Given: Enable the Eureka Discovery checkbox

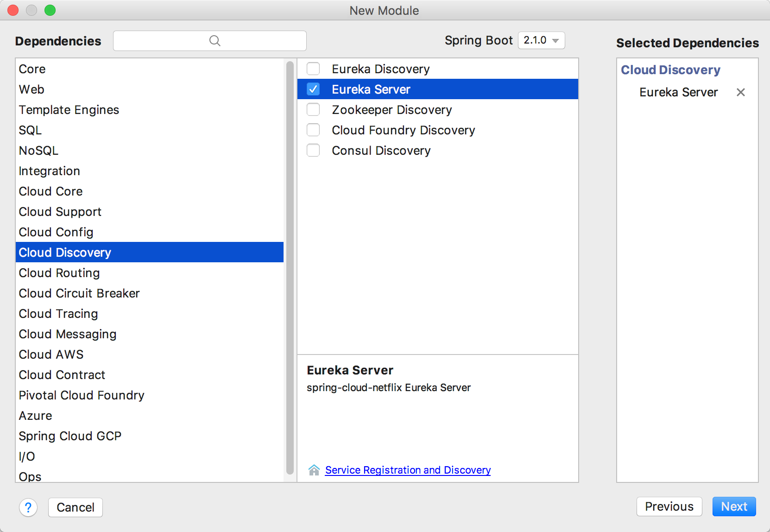Looking at the screenshot, I should [x=313, y=69].
